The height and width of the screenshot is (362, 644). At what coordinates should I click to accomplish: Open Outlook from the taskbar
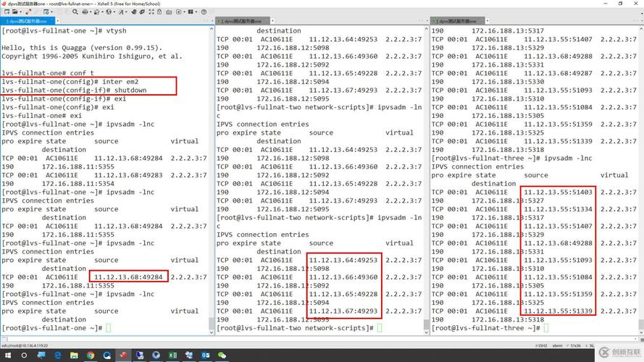click(205, 355)
